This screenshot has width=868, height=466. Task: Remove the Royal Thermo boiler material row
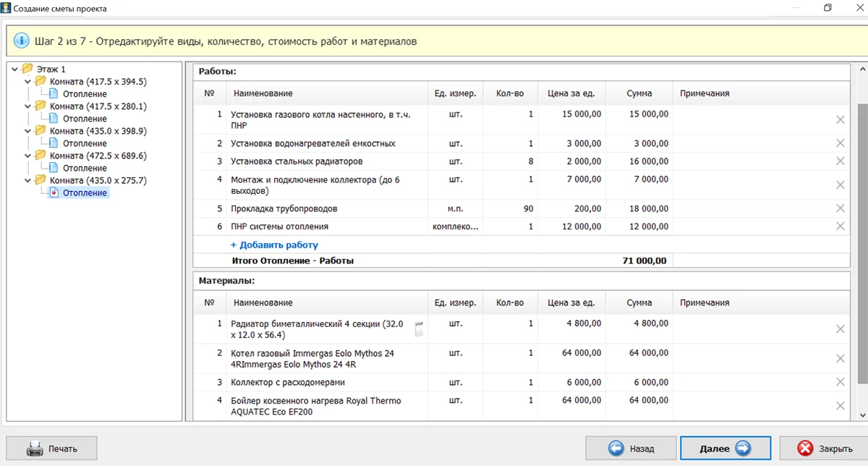840,406
